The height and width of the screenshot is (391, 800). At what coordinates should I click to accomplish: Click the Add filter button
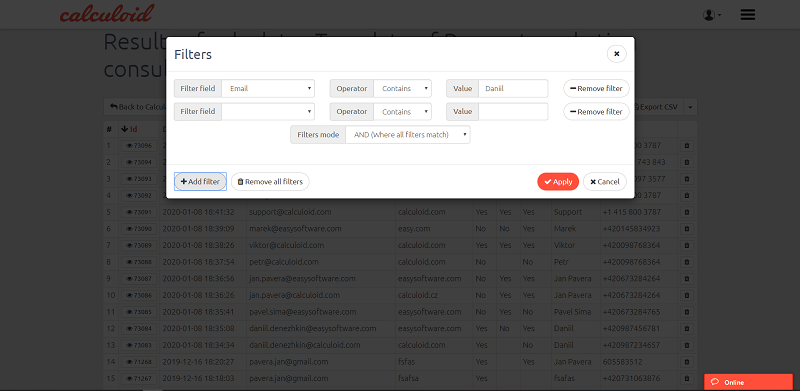click(x=201, y=182)
